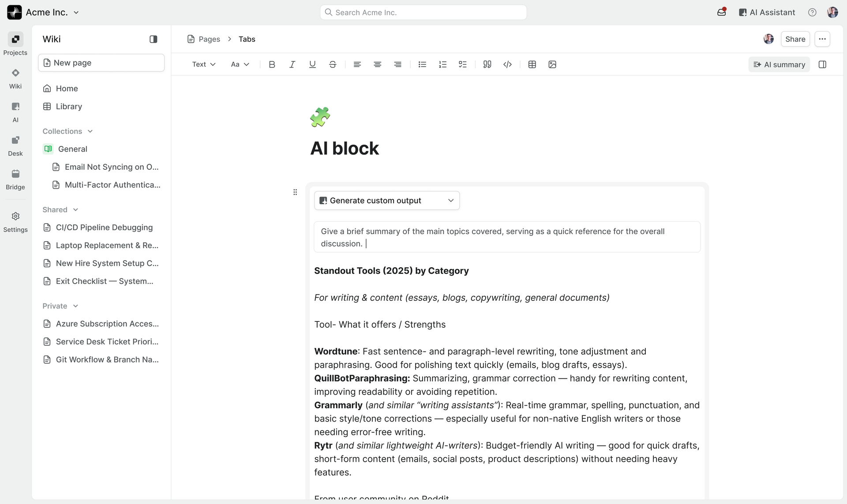Image resolution: width=847 pixels, height=504 pixels.
Task: Toggle right side panel in toolbar
Action: 822,64
